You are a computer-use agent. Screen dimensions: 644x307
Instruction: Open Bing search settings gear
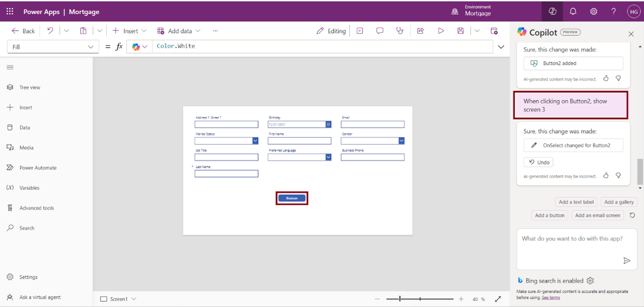590,281
